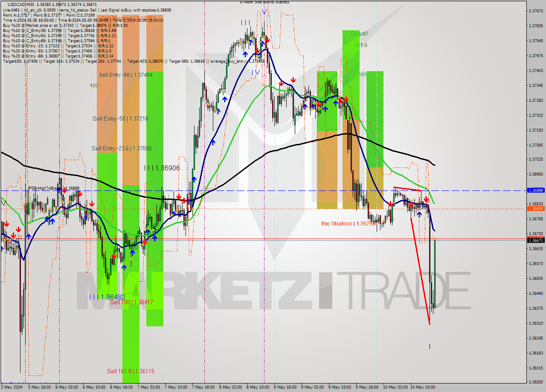The width and height of the screenshot is (546, 392).
Task: Click the '10 May 10:00' time axis label
Action: pos(422,387)
